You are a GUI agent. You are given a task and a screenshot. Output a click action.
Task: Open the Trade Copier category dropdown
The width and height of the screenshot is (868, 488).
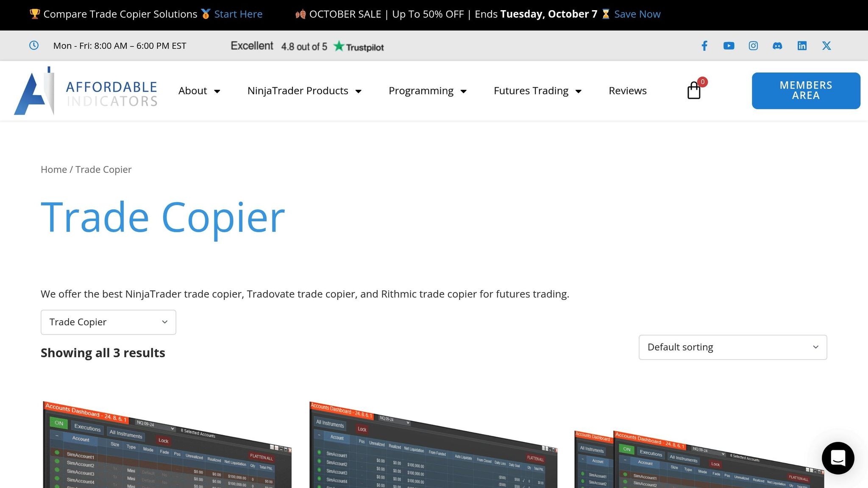coord(108,322)
